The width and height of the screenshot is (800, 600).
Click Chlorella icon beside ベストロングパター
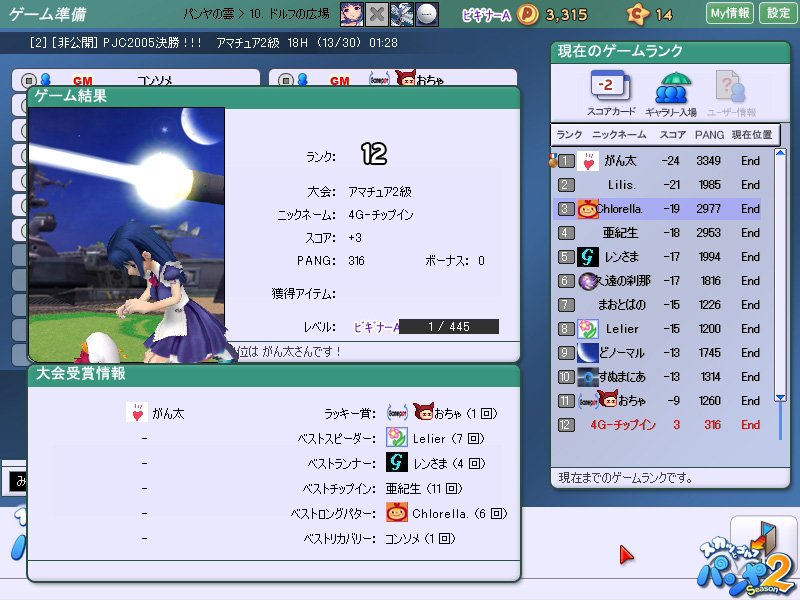[396, 512]
